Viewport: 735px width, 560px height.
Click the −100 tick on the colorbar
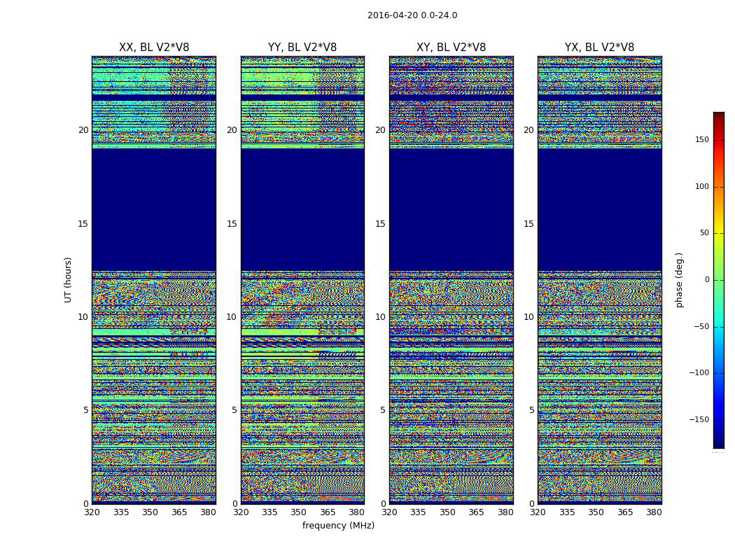[699, 373]
